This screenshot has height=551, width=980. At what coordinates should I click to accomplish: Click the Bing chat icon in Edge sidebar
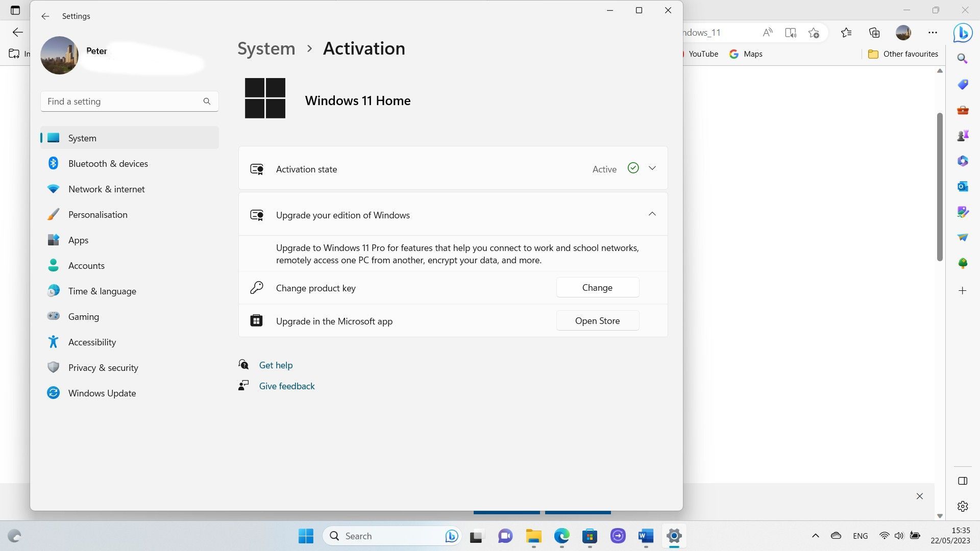(963, 33)
